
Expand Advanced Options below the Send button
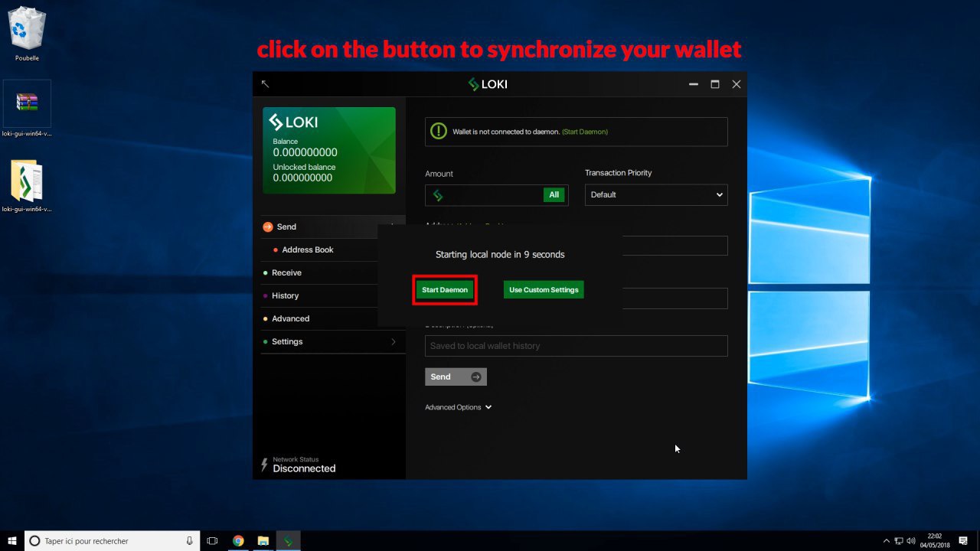click(x=458, y=407)
